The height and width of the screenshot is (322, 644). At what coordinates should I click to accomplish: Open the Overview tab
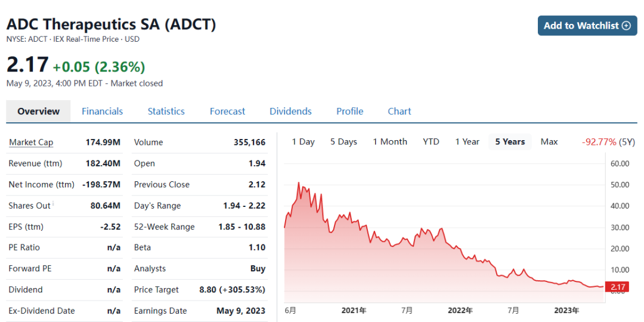pyautogui.click(x=38, y=112)
